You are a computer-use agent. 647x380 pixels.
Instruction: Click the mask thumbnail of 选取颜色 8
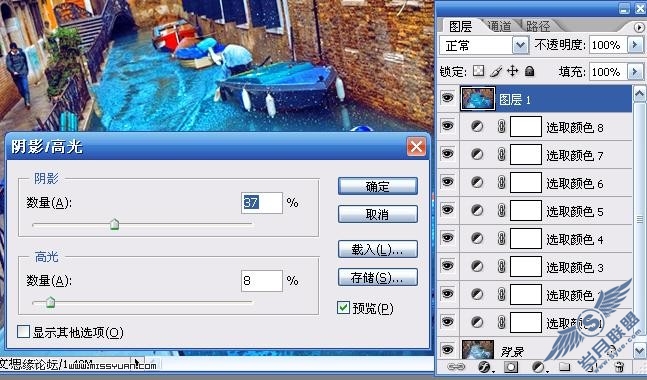(526, 126)
